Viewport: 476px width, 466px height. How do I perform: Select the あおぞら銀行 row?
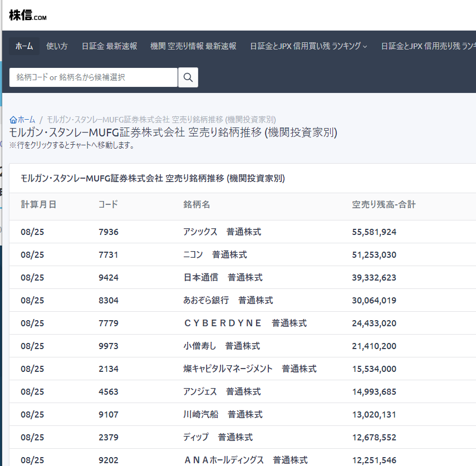coord(228,300)
